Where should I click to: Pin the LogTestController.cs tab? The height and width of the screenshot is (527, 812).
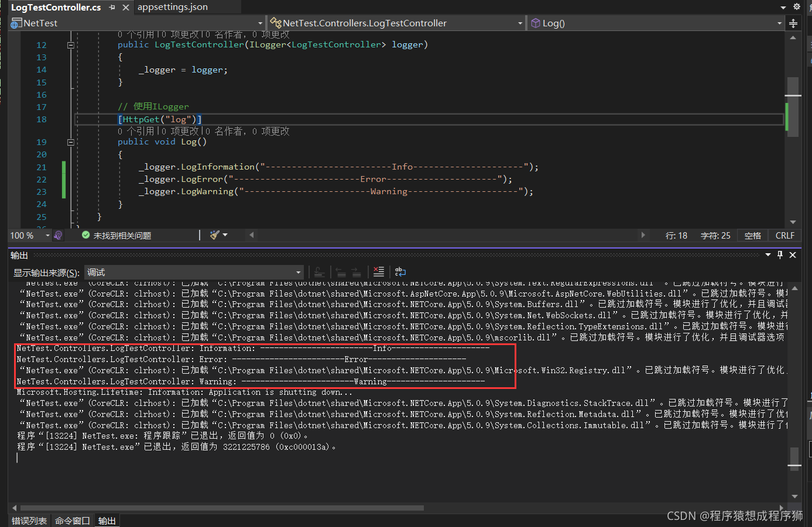112,8
